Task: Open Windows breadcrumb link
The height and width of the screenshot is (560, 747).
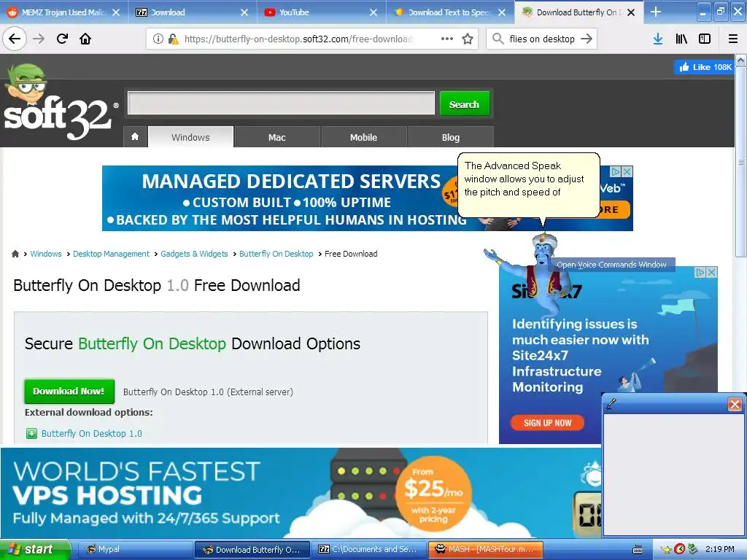Action: coord(46,254)
